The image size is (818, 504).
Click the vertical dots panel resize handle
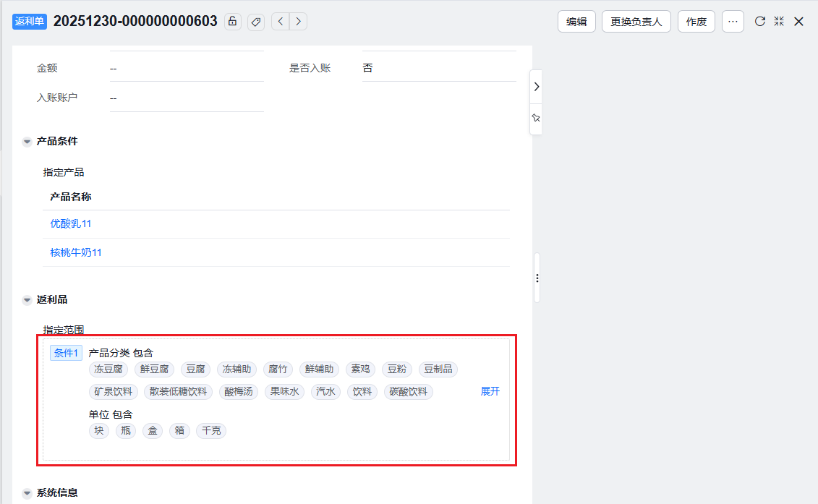[x=537, y=278]
